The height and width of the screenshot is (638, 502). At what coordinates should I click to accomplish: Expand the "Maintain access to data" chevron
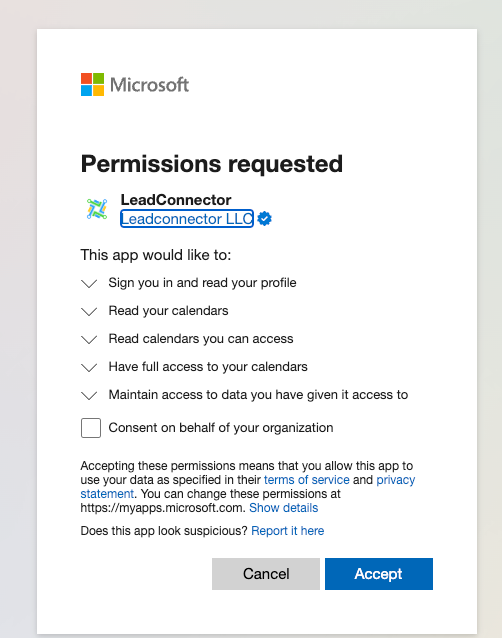click(x=89, y=395)
